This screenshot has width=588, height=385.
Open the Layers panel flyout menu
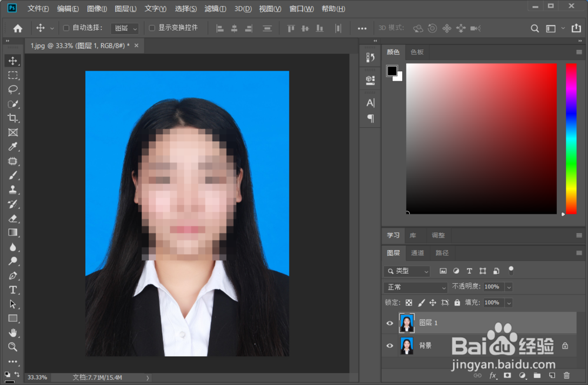[x=579, y=253]
